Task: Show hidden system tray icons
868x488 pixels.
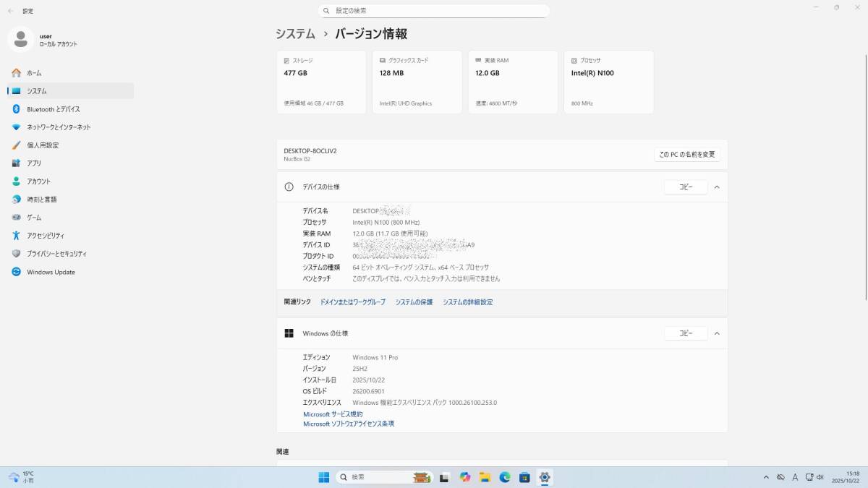Action: (x=766, y=477)
